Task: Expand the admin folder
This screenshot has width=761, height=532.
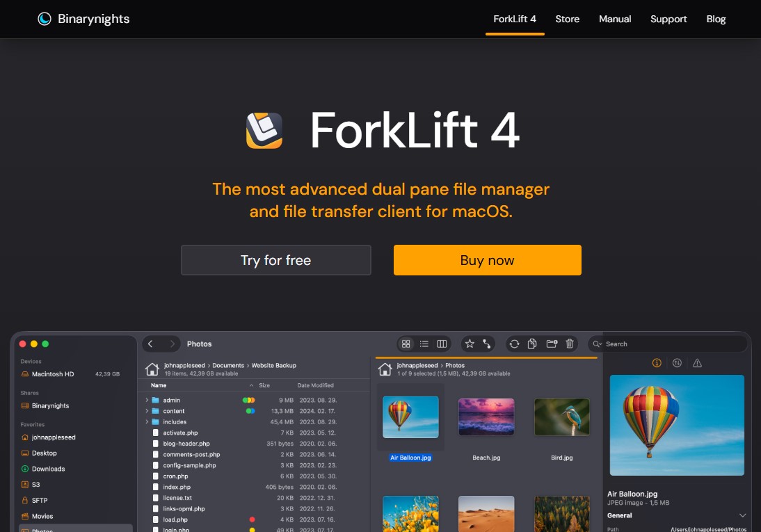Action: [x=147, y=400]
